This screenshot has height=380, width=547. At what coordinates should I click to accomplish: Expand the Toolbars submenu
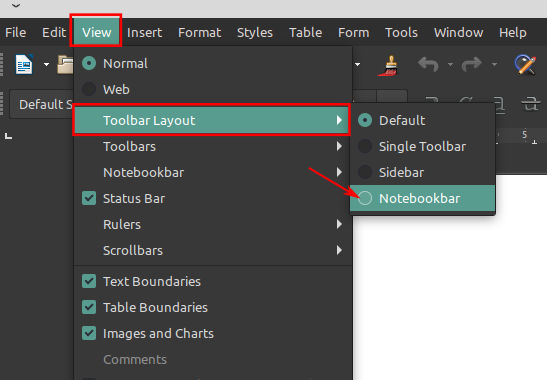213,146
